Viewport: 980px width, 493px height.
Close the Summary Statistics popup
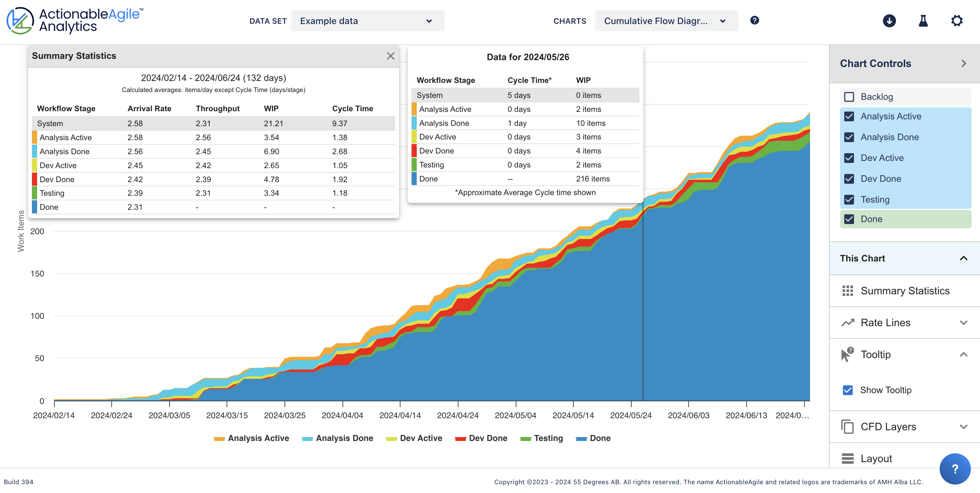tap(390, 56)
